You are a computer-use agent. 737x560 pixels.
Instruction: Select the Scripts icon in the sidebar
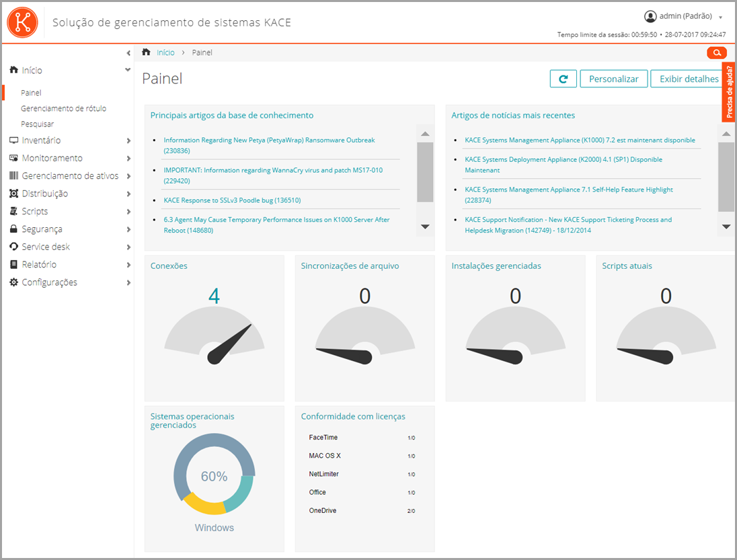tap(15, 211)
